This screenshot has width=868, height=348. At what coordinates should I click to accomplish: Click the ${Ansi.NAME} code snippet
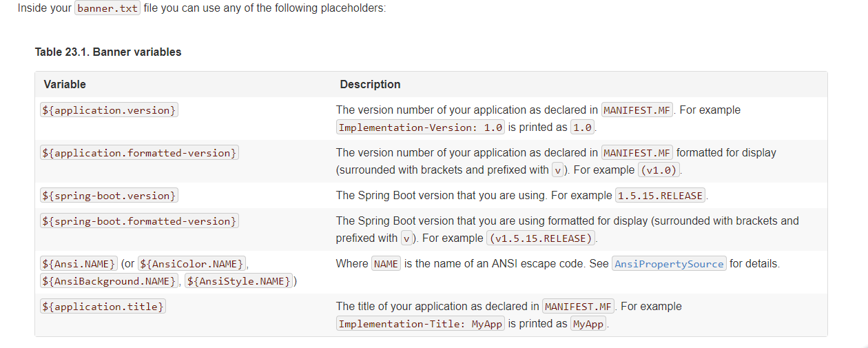(79, 264)
